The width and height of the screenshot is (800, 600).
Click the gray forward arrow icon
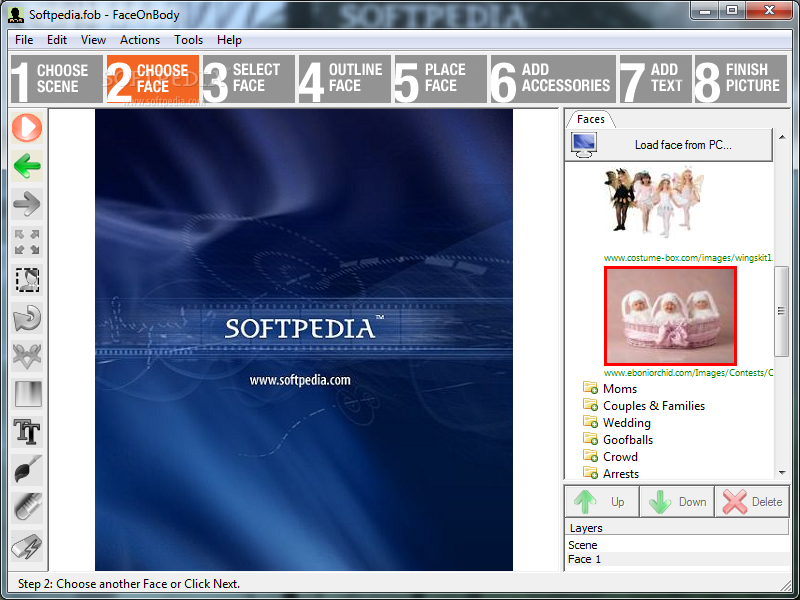tap(27, 204)
